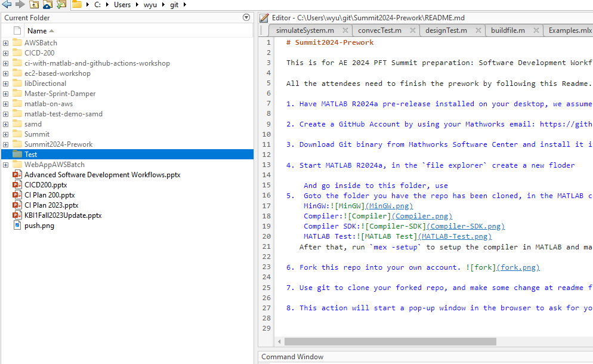This screenshot has height=364, width=593.
Task: Expand the CICD-200 folder
Action: tap(6, 53)
